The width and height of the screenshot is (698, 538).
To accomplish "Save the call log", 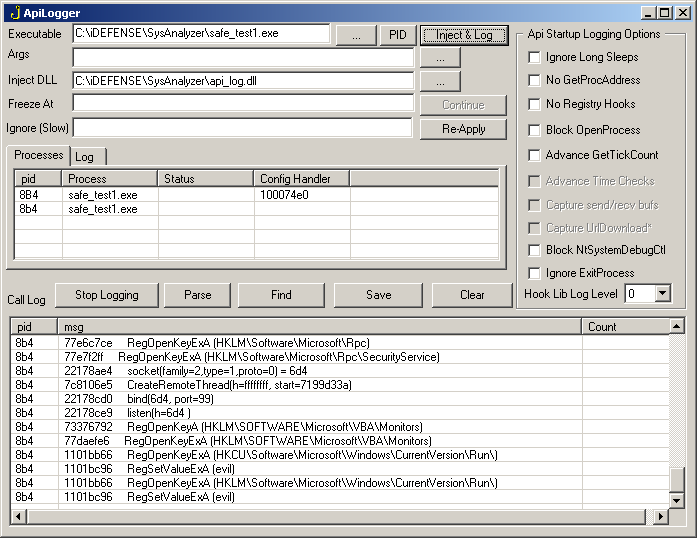I will coord(378,295).
